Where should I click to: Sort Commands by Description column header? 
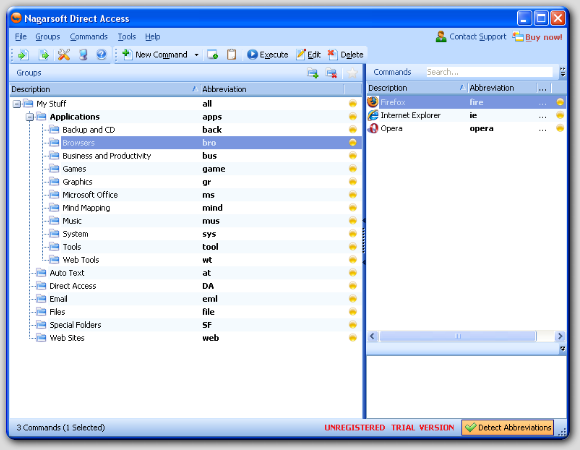click(417, 88)
